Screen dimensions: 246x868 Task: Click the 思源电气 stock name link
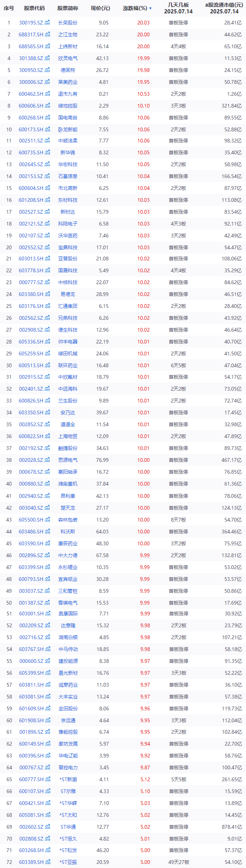(68, 460)
